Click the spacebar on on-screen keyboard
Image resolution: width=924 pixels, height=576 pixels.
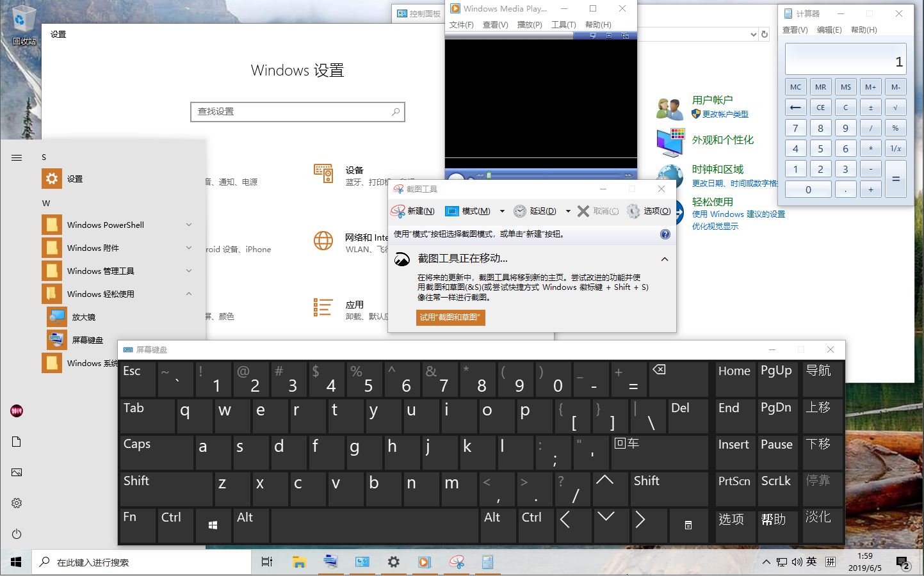375,525
